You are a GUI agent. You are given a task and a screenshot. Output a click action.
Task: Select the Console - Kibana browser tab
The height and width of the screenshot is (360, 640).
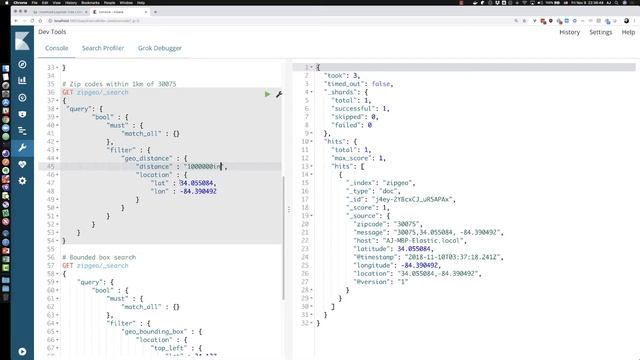(119, 12)
